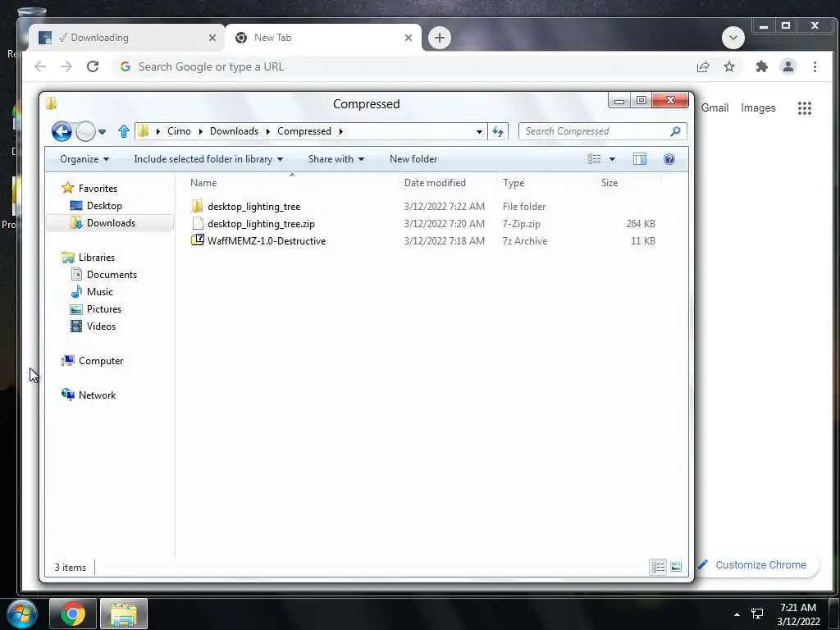Switch to the Downloading tab in Chrome

click(x=126, y=38)
